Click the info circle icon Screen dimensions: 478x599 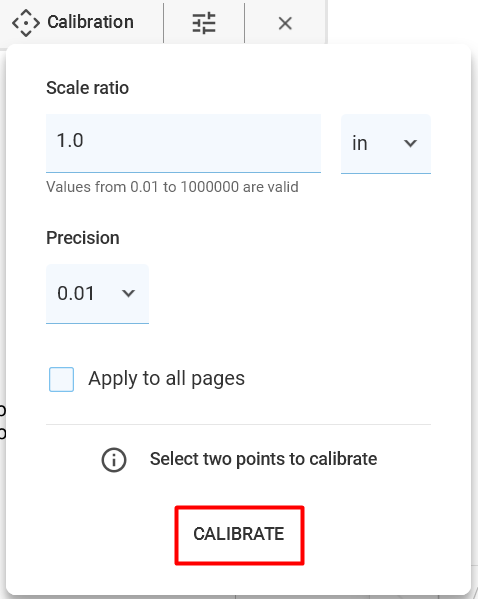[x=114, y=460]
